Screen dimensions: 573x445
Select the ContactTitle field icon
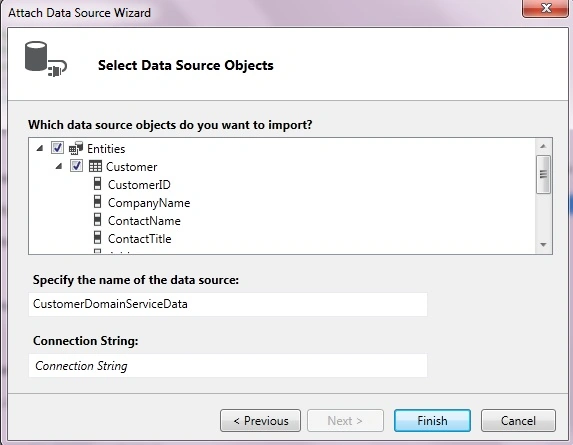pos(97,237)
